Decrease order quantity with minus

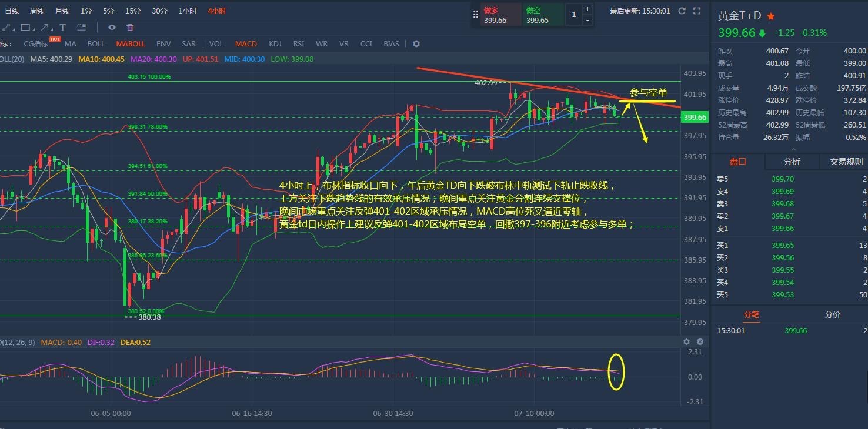point(587,20)
